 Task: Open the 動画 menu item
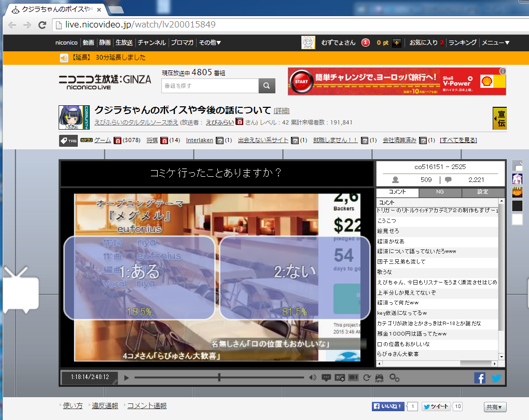tap(88, 43)
